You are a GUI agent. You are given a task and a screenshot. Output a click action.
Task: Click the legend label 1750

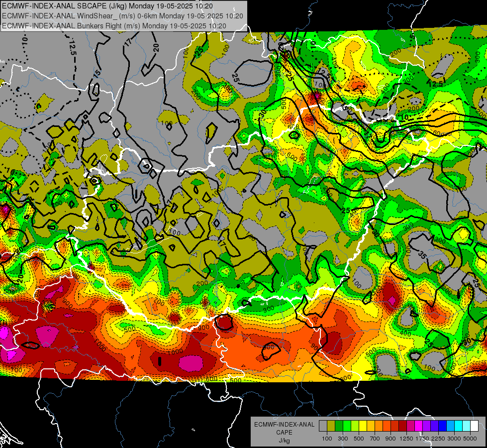[x=422, y=439]
